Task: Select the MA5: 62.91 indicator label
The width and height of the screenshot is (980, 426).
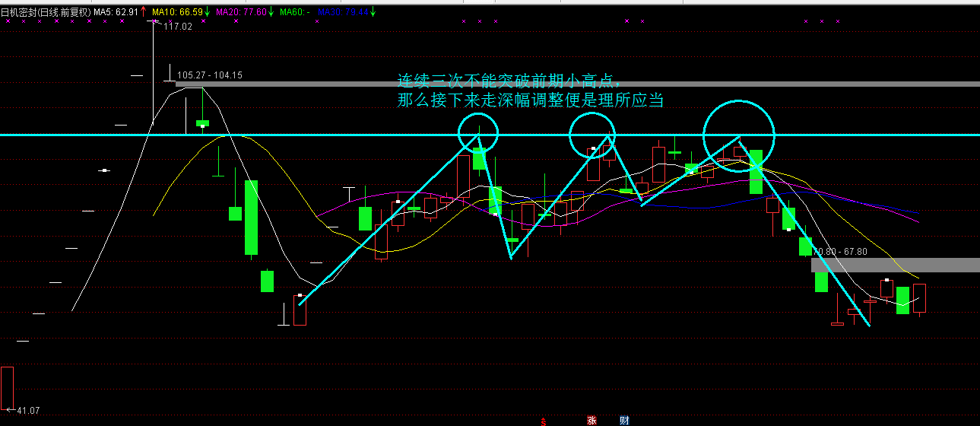Action: click(x=116, y=11)
